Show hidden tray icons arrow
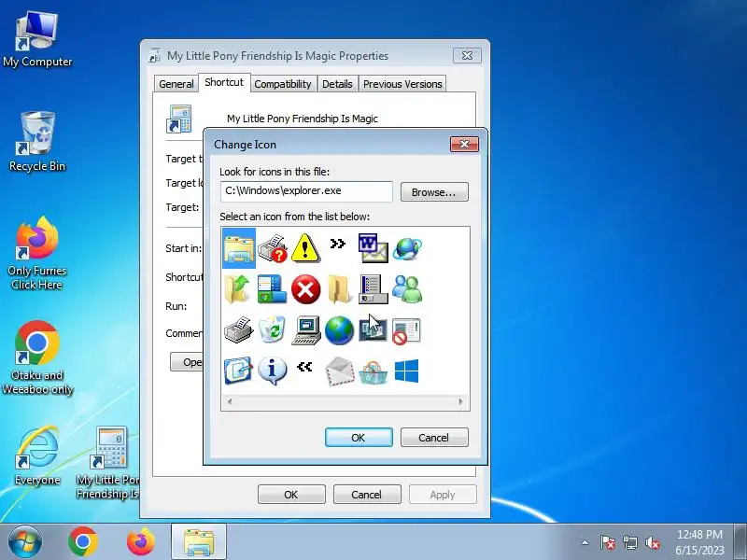747x560 pixels. tap(585, 542)
